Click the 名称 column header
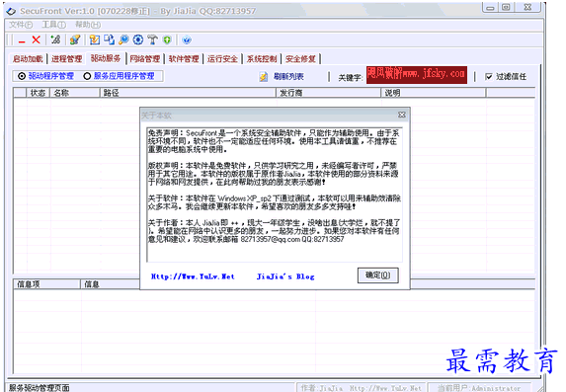 (x=75, y=93)
